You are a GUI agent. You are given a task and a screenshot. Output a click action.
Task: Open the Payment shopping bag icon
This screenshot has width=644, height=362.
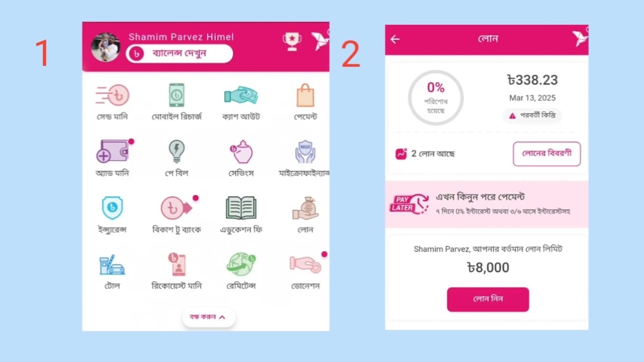(305, 95)
